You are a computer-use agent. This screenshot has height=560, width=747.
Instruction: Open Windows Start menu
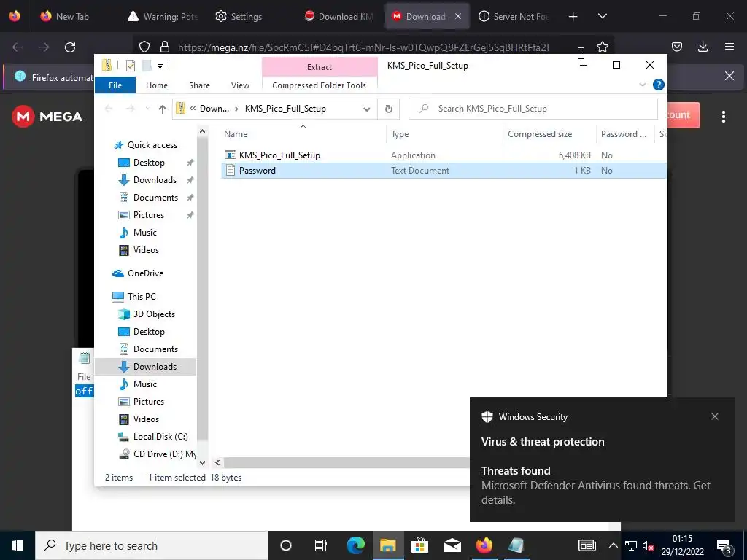click(x=18, y=545)
